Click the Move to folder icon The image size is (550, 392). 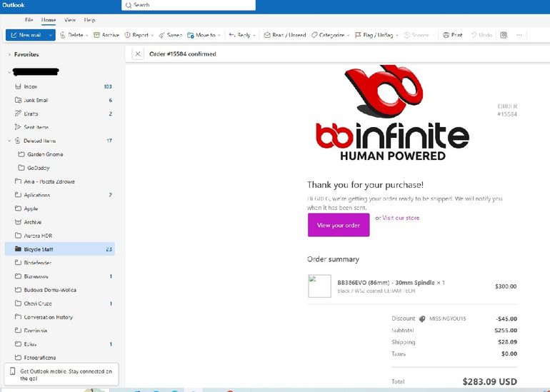(x=191, y=35)
